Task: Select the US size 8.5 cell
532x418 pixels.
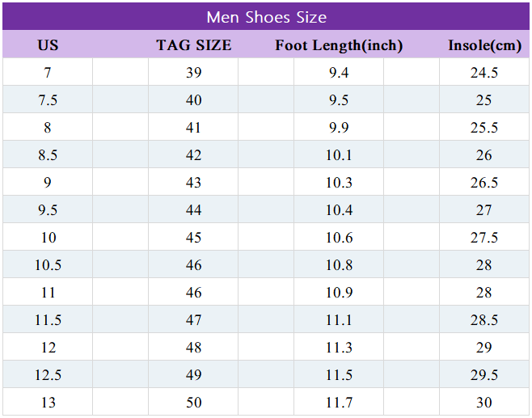Action: click(48, 155)
